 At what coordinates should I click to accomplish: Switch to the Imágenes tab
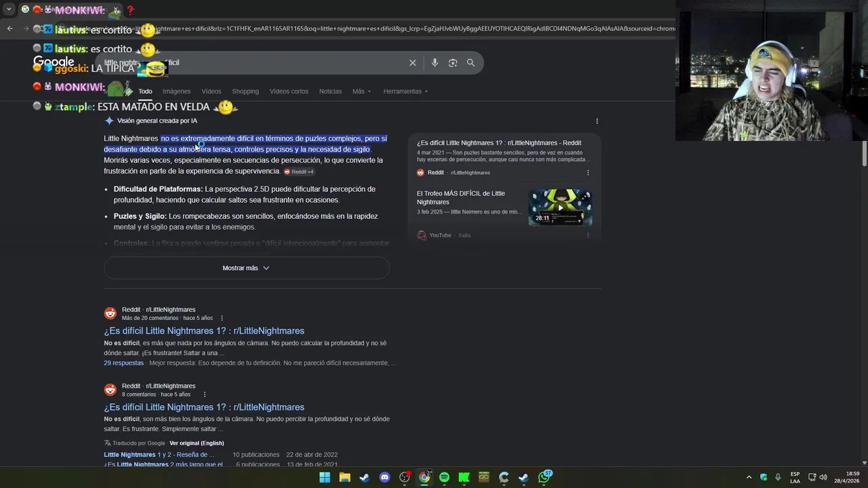point(176,91)
